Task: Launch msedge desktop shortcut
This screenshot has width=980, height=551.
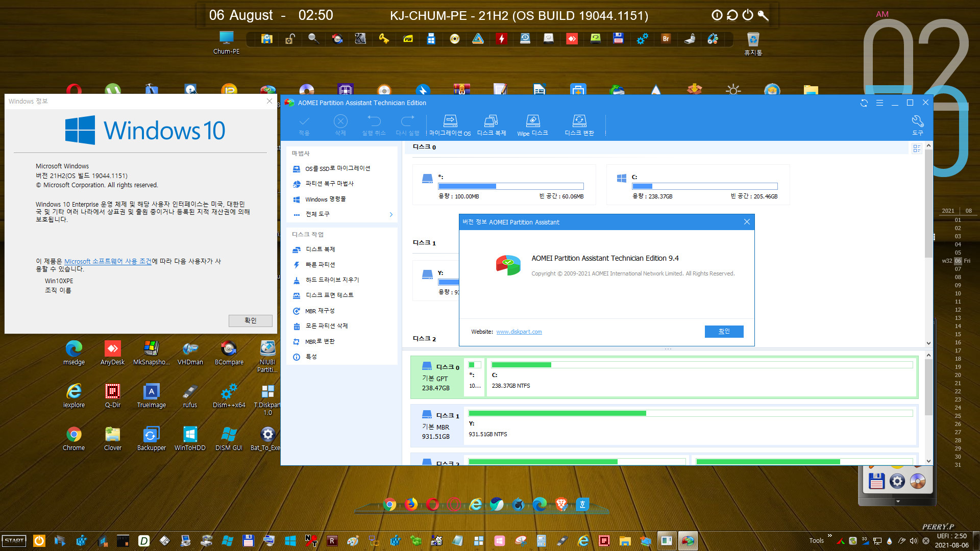Action: point(74,353)
